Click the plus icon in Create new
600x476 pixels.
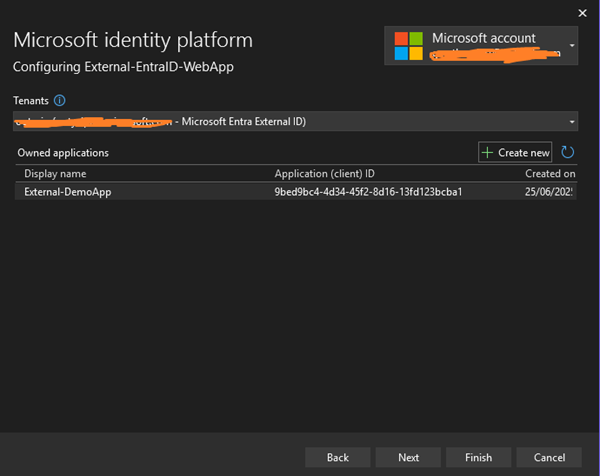tap(488, 152)
